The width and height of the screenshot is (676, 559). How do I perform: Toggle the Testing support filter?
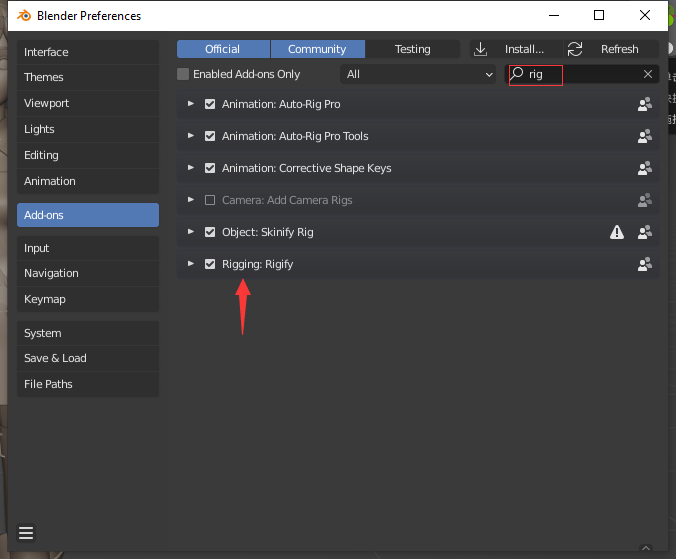413,49
